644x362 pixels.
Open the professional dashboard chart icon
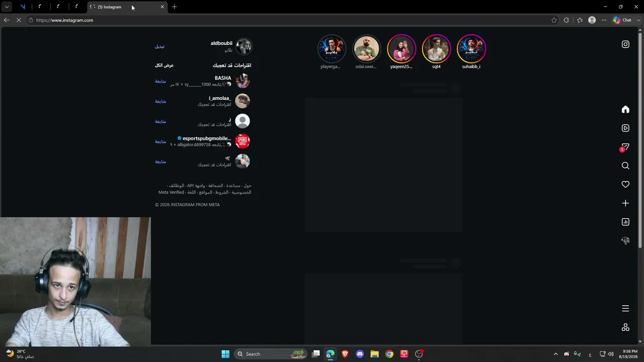pos(625,222)
